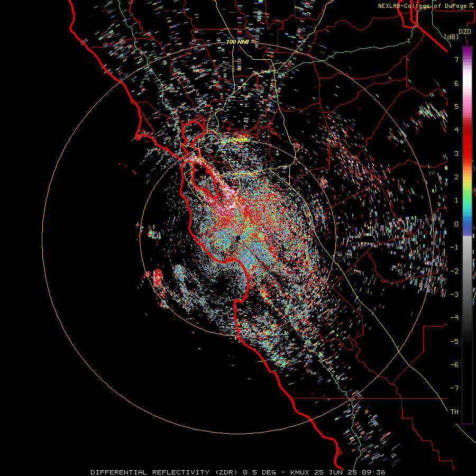Viewport: 476px width, 476px height.
Task: Click the NEXLAB-College of DuPage watermark text
Action: (425, 6)
